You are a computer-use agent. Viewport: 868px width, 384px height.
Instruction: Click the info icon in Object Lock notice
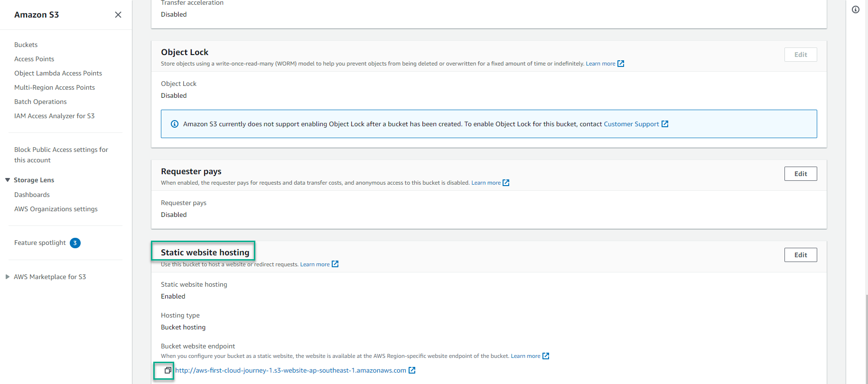pyautogui.click(x=175, y=124)
